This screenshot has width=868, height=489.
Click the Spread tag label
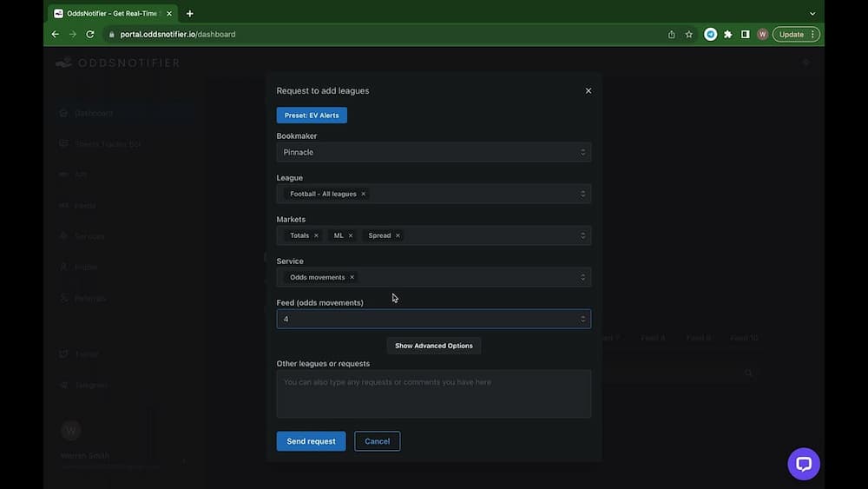click(380, 235)
